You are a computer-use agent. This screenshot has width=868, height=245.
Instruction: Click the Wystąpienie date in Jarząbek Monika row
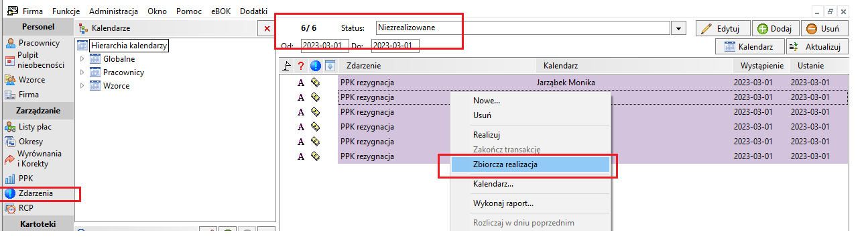(x=753, y=83)
